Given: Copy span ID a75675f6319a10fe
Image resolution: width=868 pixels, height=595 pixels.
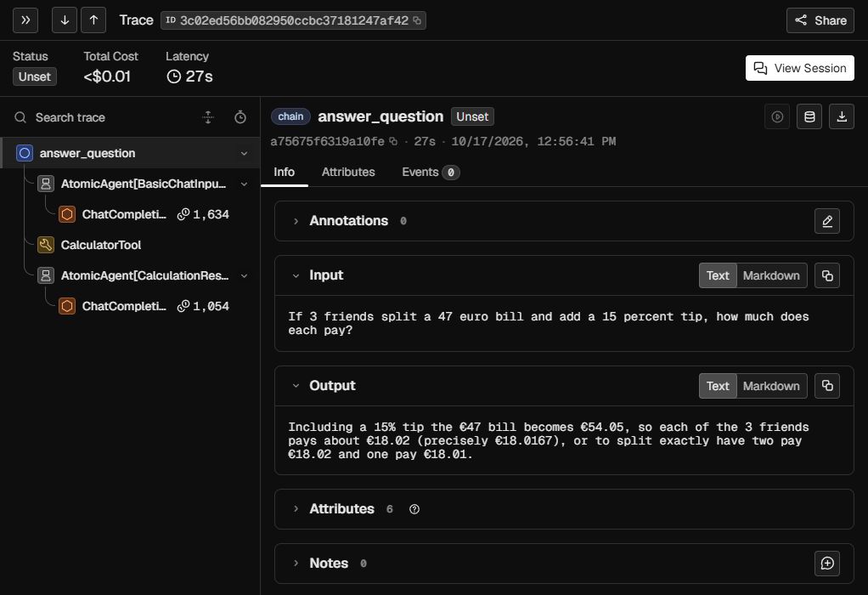Looking at the screenshot, I should pos(393,141).
